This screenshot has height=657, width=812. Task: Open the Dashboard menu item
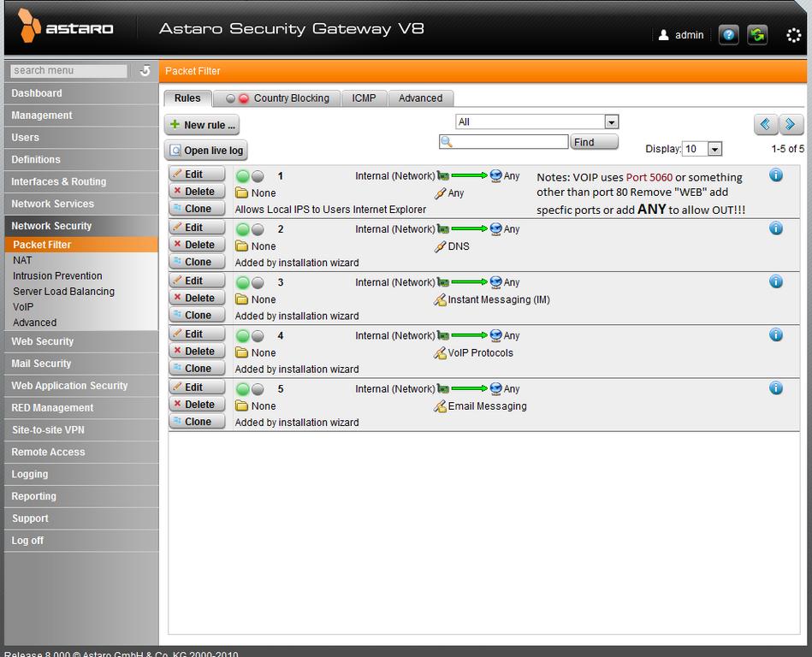tap(81, 93)
